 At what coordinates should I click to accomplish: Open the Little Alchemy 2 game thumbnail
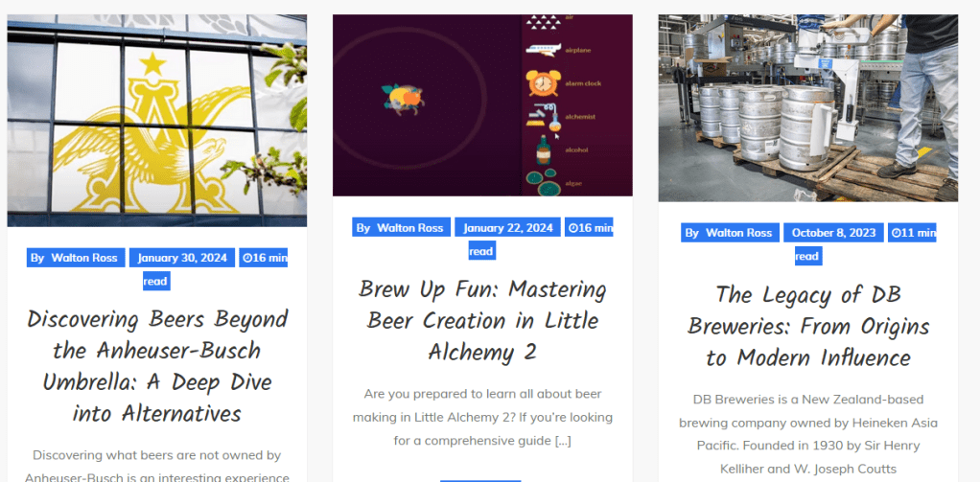482,104
